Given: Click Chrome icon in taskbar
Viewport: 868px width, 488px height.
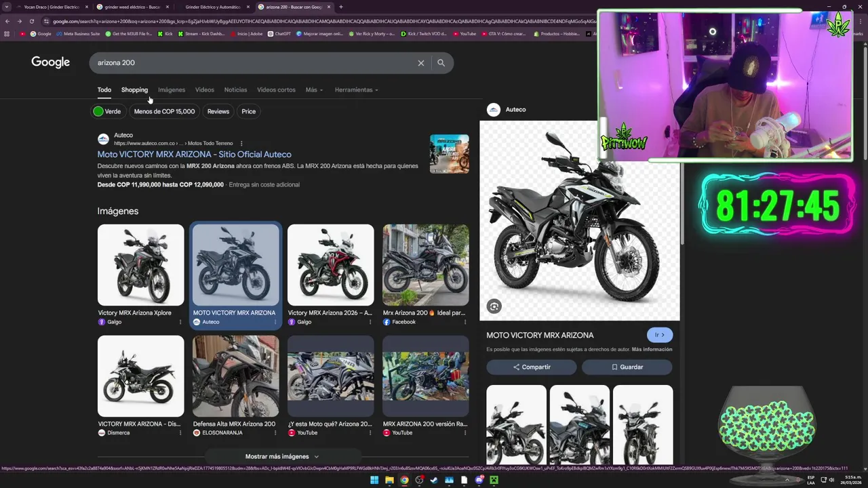Looking at the screenshot, I should click(x=404, y=480).
